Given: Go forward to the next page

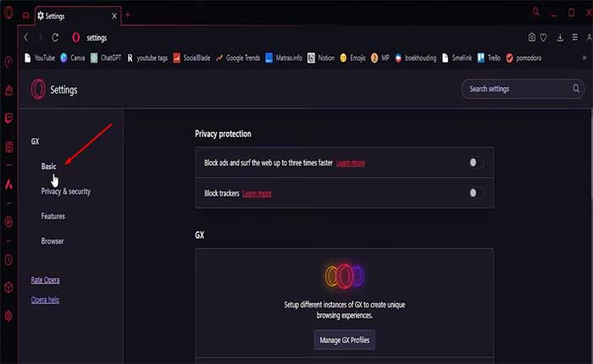Looking at the screenshot, I should click(40, 37).
